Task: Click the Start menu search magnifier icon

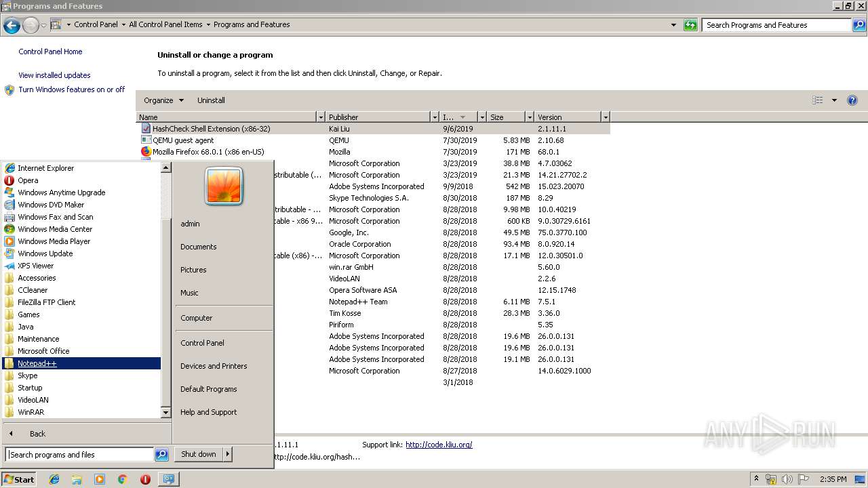Action: tap(161, 455)
